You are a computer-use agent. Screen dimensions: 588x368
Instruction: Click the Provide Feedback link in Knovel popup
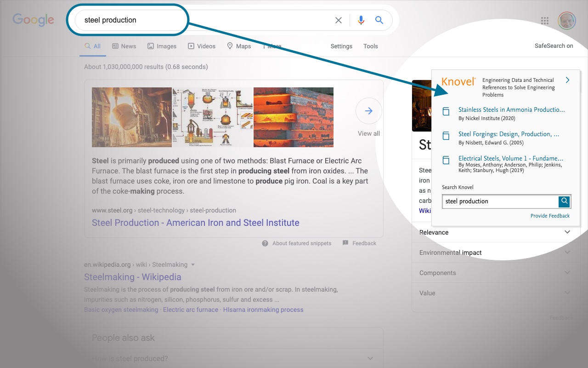click(550, 215)
